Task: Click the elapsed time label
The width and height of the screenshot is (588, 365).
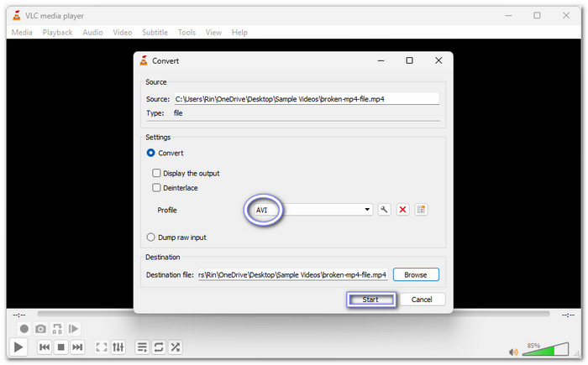Action: pos(19,315)
